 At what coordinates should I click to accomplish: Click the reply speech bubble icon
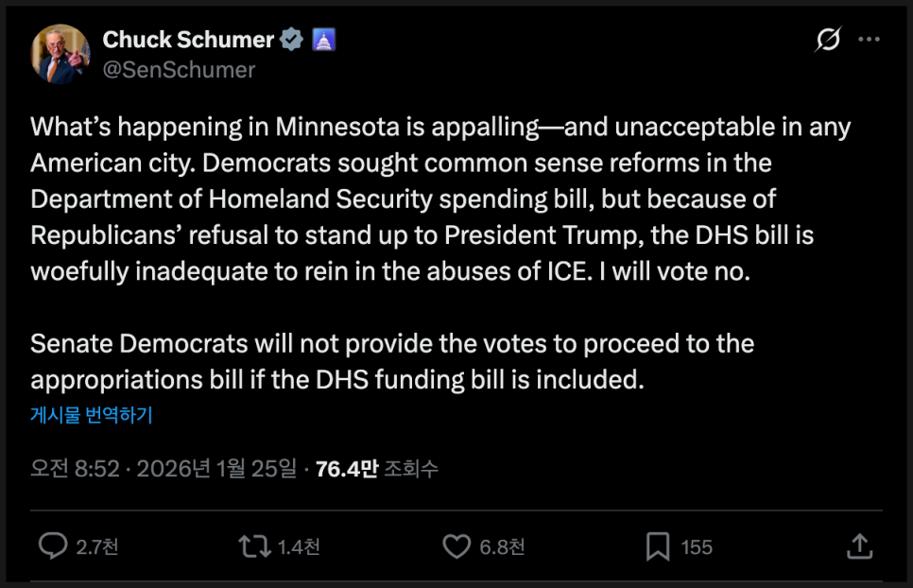click(x=53, y=546)
